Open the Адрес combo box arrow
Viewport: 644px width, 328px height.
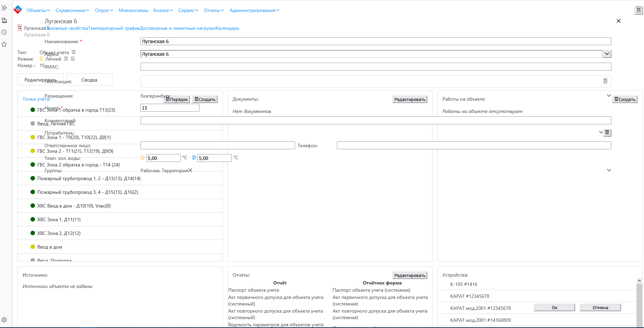pyautogui.click(x=607, y=54)
